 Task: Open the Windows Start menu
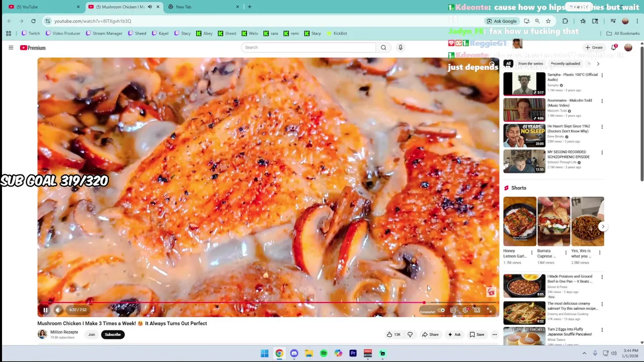coord(264,353)
